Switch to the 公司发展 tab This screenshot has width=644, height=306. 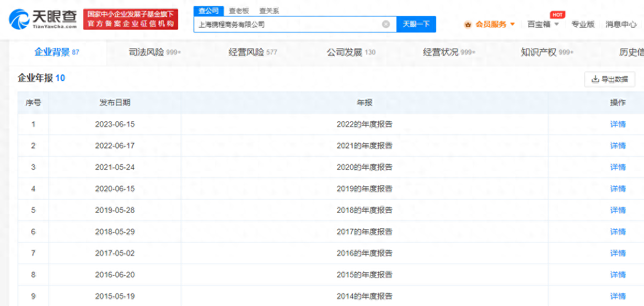tap(351, 52)
